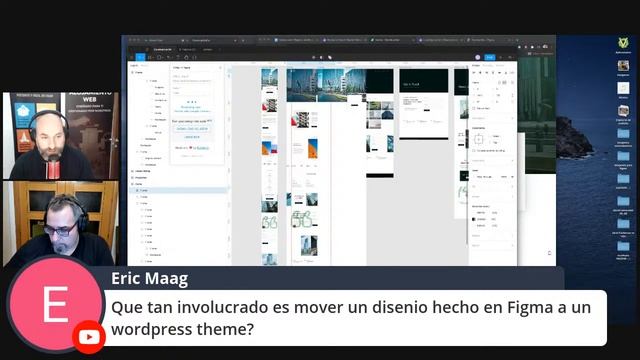Viewport: 640px width, 360px height.
Task: Open the first Figma file tab
Action: [x=162, y=49]
